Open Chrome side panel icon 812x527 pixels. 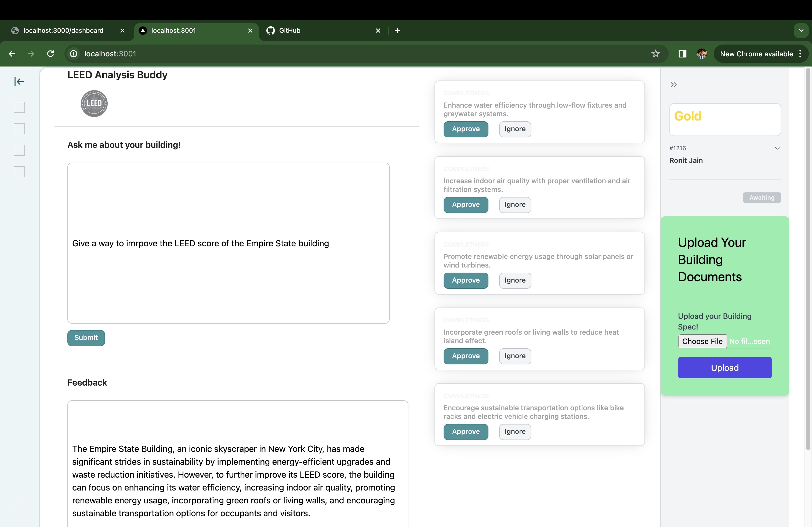click(x=682, y=53)
